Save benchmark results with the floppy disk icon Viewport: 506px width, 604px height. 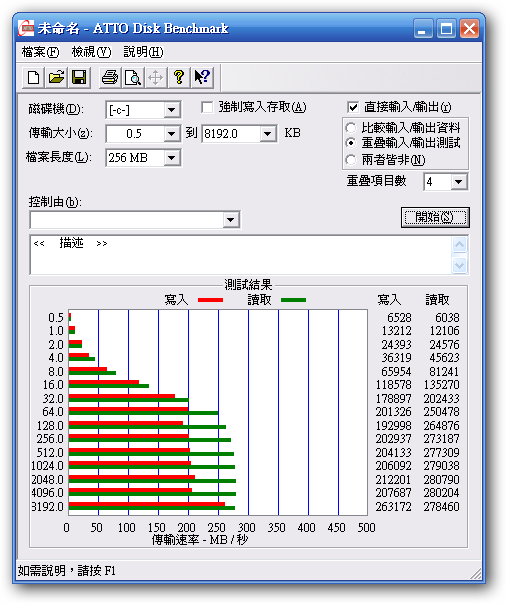coord(79,77)
